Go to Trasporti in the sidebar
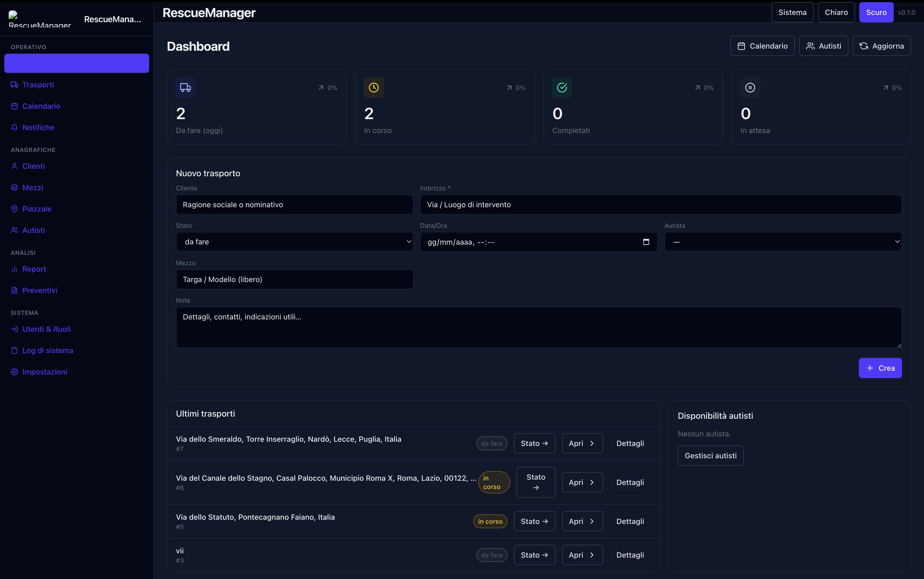 tap(38, 85)
